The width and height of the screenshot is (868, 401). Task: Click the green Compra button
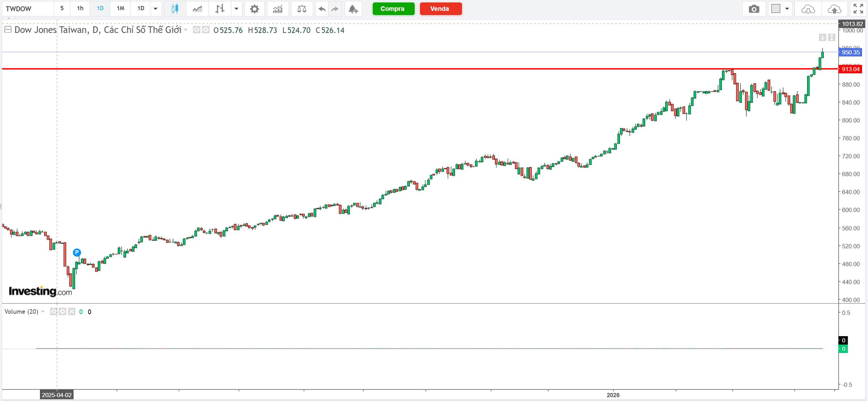[x=393, y=9]
